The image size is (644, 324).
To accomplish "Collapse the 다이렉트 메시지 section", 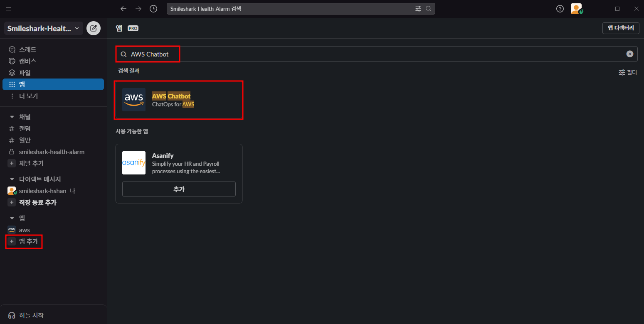I will (x=12, y=179).
